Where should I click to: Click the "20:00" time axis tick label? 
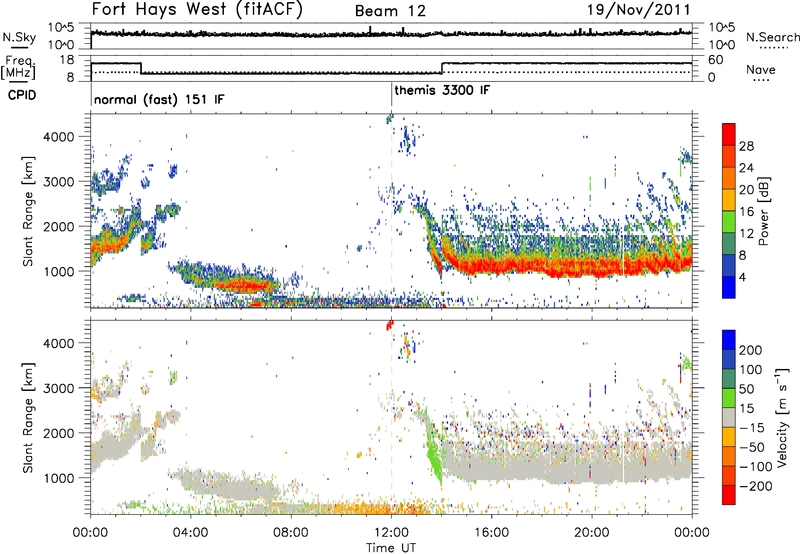point(591,533)
